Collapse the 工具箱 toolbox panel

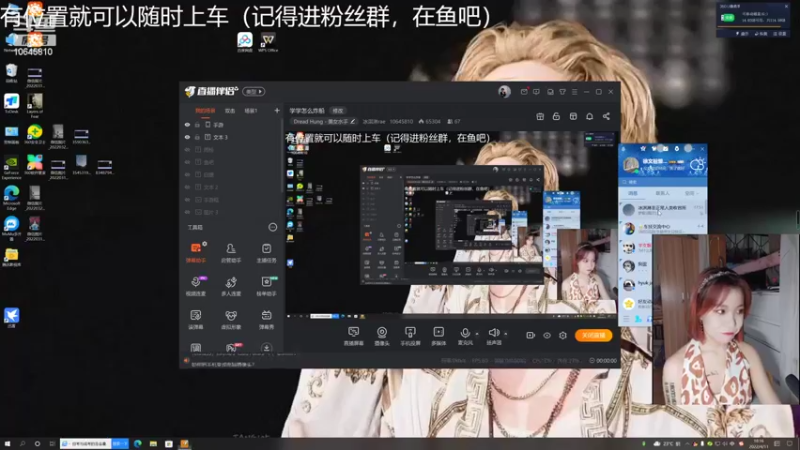point(272,227)
